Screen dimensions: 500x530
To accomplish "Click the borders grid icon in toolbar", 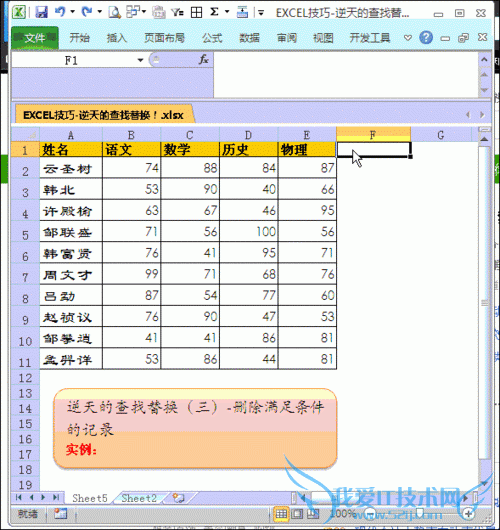I will click(196, 13).
